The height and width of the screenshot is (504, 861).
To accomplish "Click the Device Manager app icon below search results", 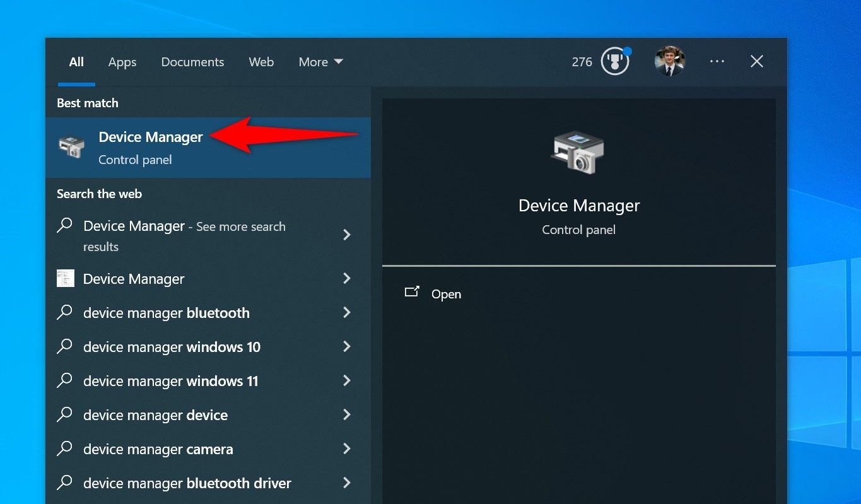I will coord(65,278).
